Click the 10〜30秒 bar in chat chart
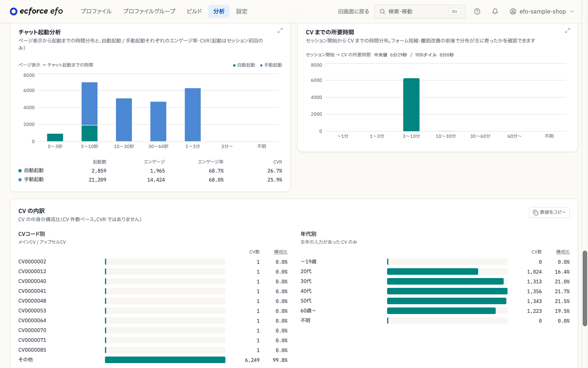588x368 pixels. click(x=124, y=120)
